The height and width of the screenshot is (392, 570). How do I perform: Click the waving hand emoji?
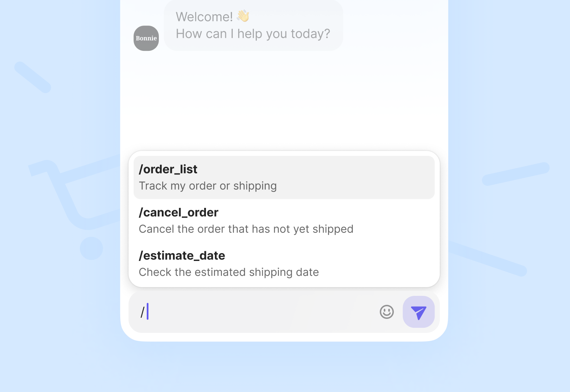[x=243, y=16]
